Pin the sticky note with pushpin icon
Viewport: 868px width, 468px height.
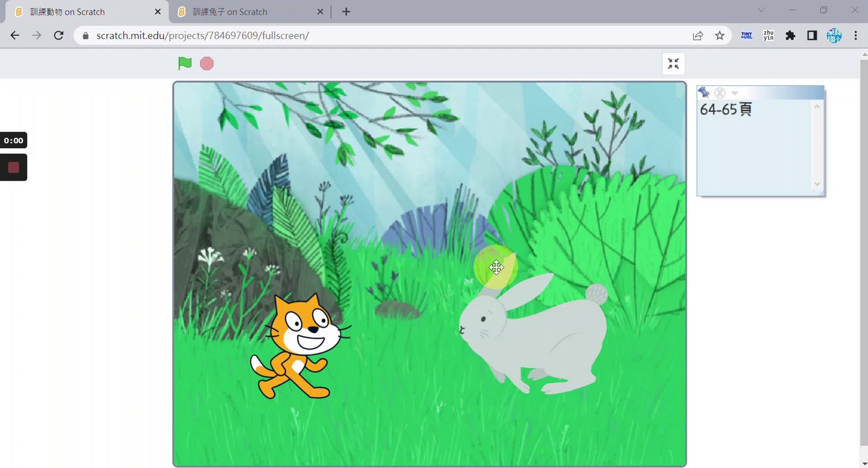(704, 93)
